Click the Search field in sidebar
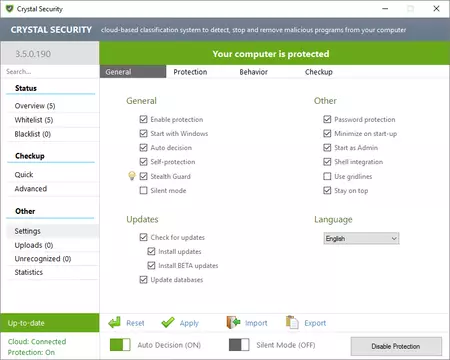The width and height of the screenshot is (450, 360). tap(50, 72)
